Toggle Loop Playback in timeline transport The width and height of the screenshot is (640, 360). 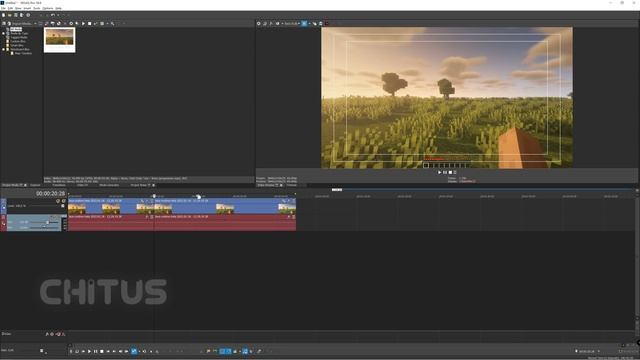click(77, 351)
